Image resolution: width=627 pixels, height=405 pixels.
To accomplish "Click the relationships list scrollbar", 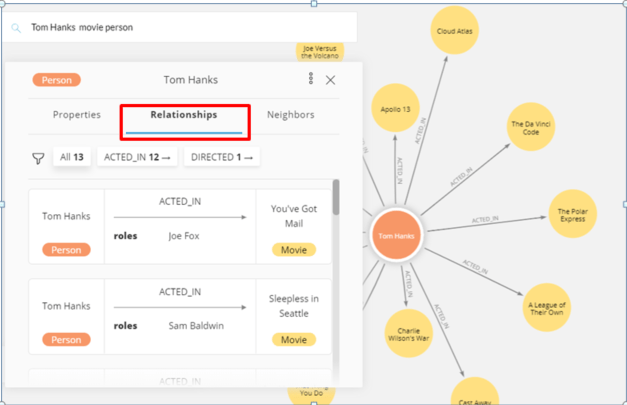I will [x=336, y=197].
